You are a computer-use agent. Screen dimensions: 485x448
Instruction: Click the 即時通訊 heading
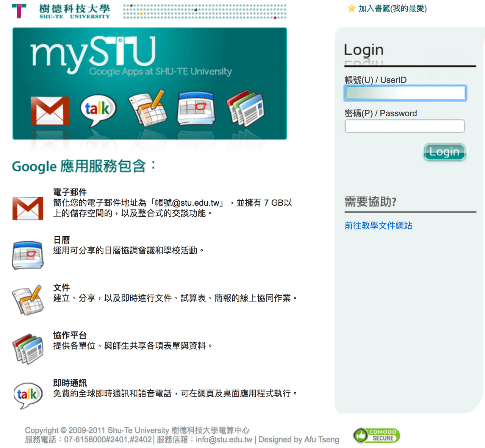[70, 383]
